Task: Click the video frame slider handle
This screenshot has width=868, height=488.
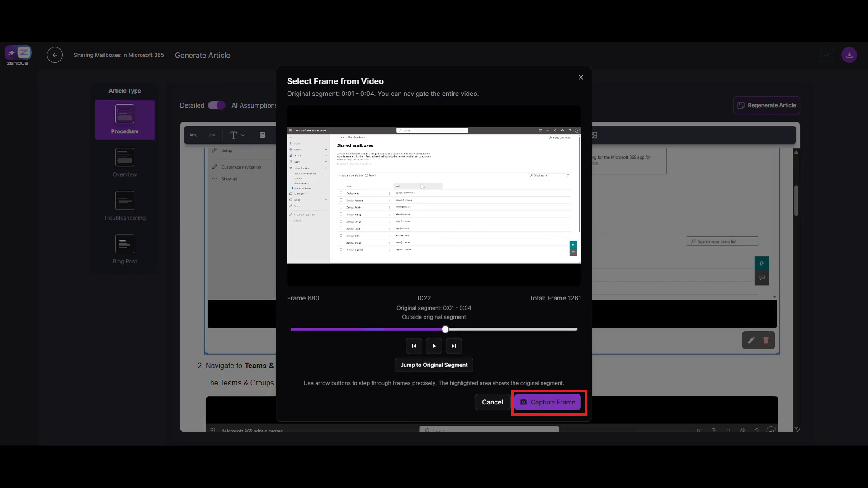Action: point(445,329)
